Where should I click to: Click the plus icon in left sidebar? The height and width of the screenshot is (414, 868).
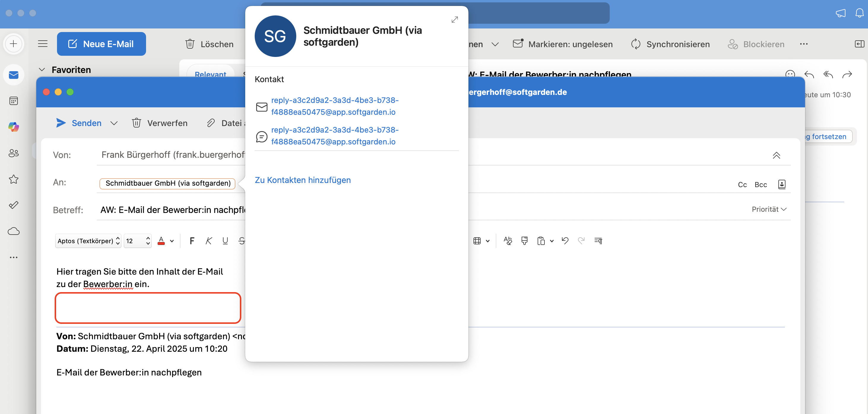(x=13, y=44)
